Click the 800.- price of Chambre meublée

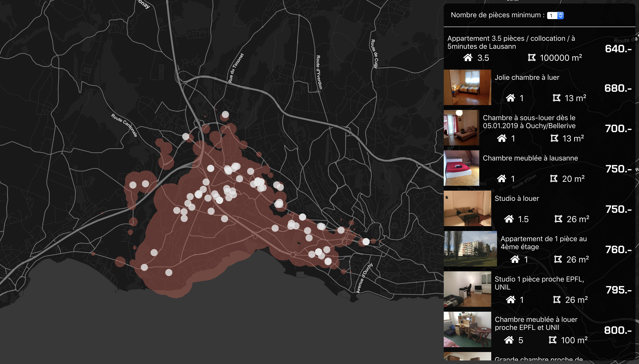[x=617, y=330]
